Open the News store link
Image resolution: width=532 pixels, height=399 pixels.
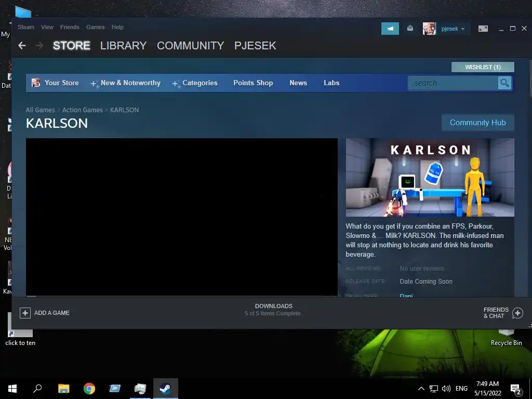(x=298, y=83)
